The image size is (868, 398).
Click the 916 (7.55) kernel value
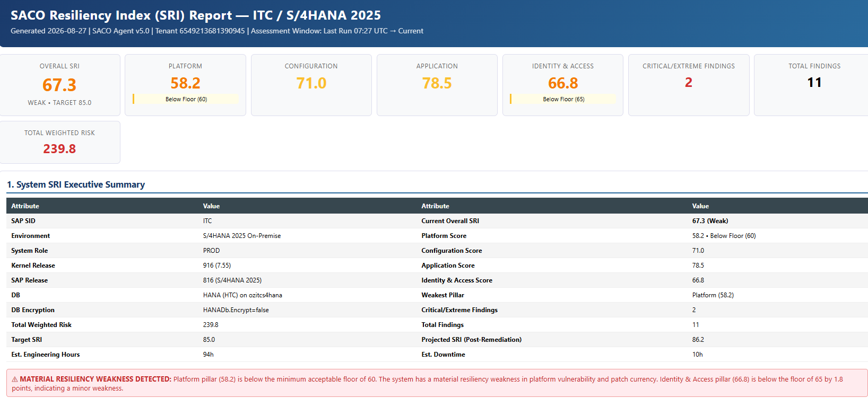click(217, 266)
